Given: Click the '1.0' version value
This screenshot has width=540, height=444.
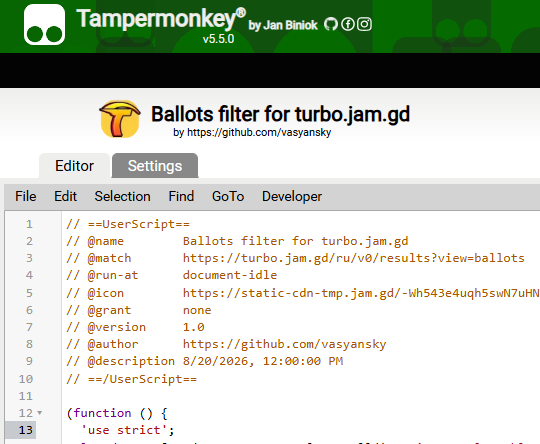Looking at the screenshot, I should [194, 327].
